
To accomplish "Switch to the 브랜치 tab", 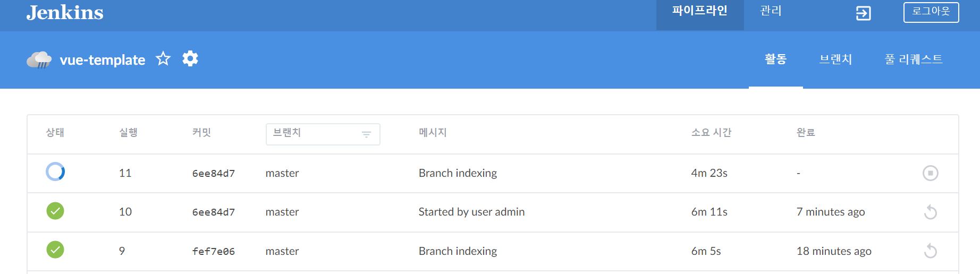I will point(835,59).
